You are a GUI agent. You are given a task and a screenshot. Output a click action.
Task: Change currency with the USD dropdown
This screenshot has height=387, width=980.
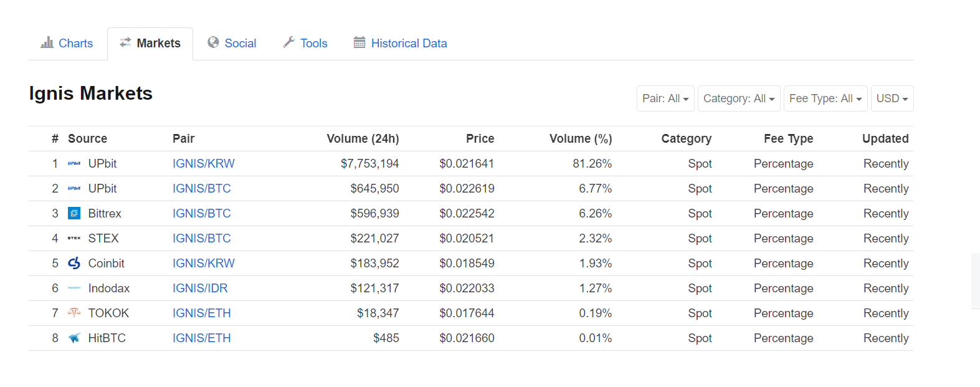click(892, 98)
